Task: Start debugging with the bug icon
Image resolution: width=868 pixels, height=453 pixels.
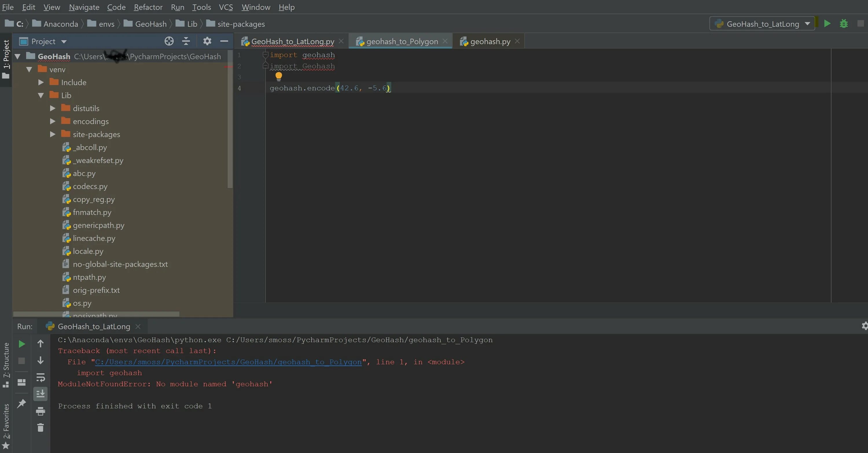Action: pyautogui.click(x=844, y=23)
